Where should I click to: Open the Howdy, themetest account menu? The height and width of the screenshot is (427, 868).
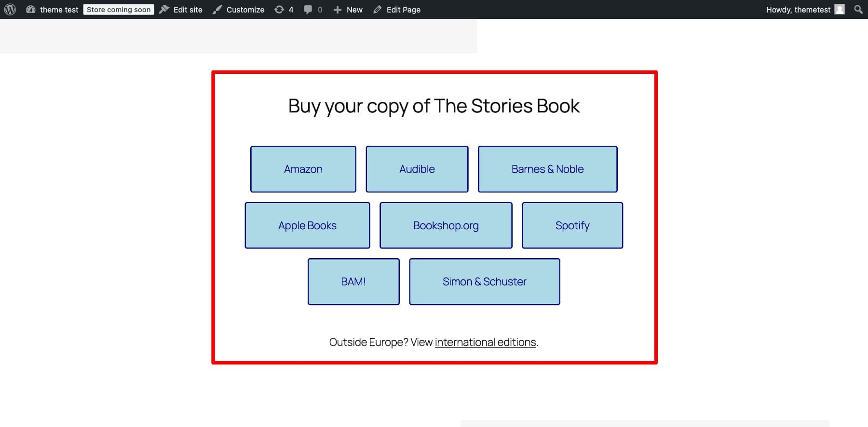point(798,10)
